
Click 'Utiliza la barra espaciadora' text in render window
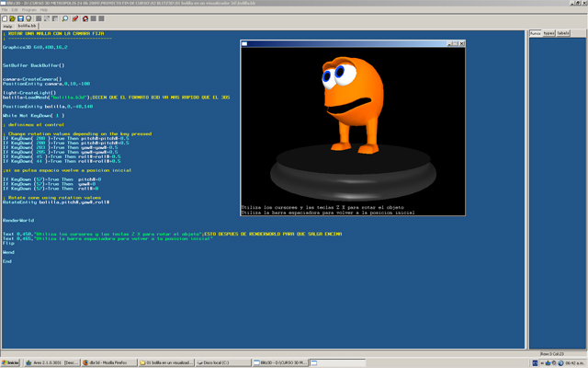click(328, 213)
